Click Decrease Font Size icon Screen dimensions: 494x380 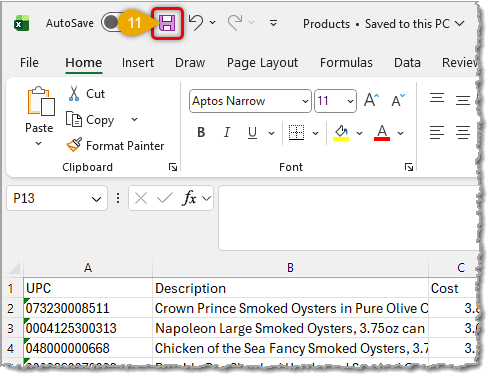pyautogui.click(x=398, y=100)
